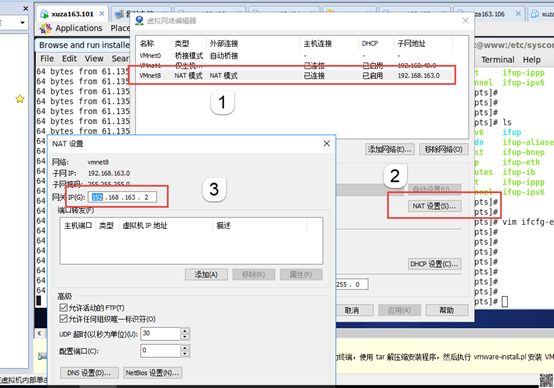Click the 帮助 button in network editor

447,310
